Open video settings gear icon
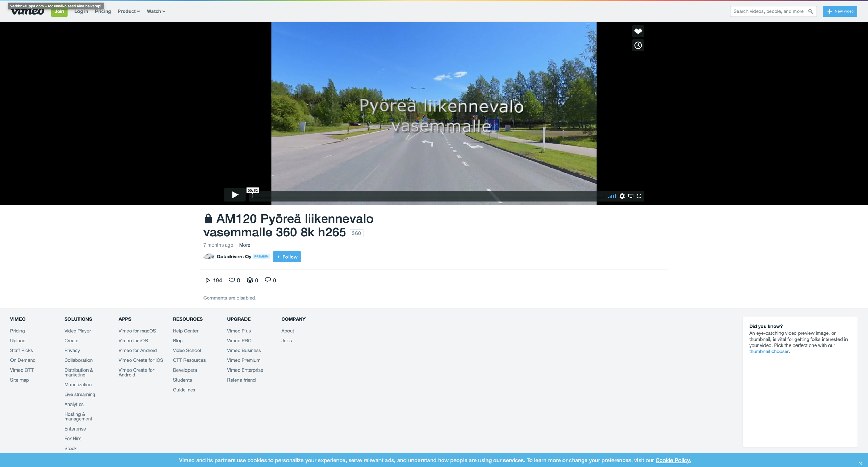The width and height of the screenshot is (868, 467). pos(622,196)
